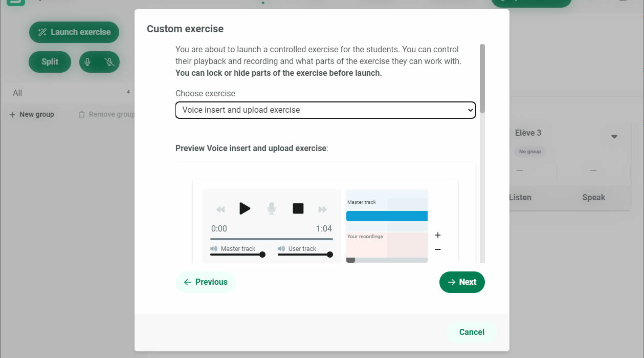Click the rewind icon in preview player
This screenshot has height=358, width=644.
220,209
